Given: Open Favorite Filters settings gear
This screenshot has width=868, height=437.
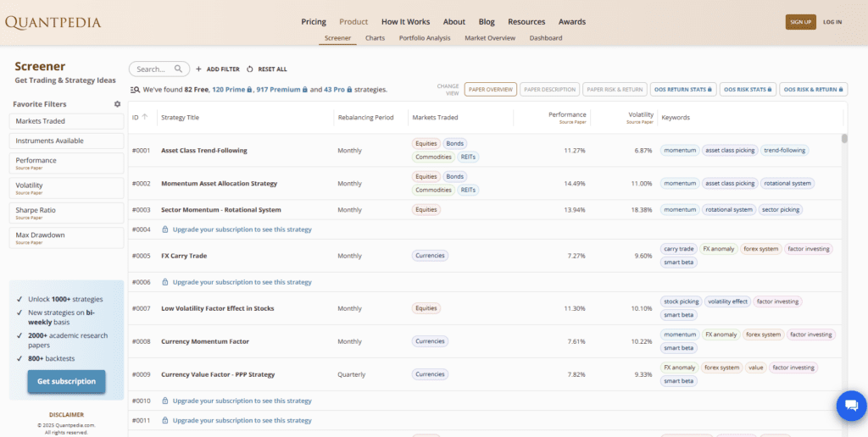Looking at the screenshot, I should click(x=117, y=104).
